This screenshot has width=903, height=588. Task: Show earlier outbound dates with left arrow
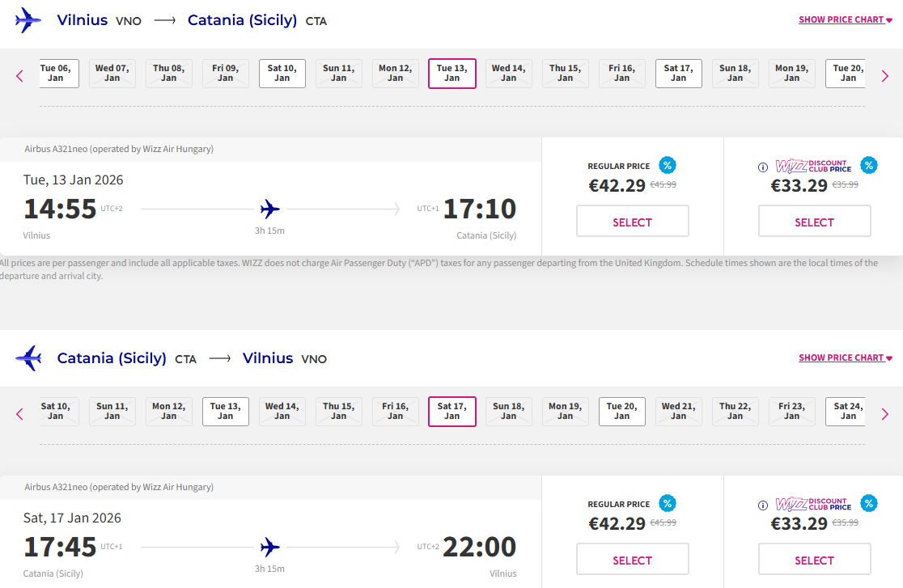(x=20, y=76)
